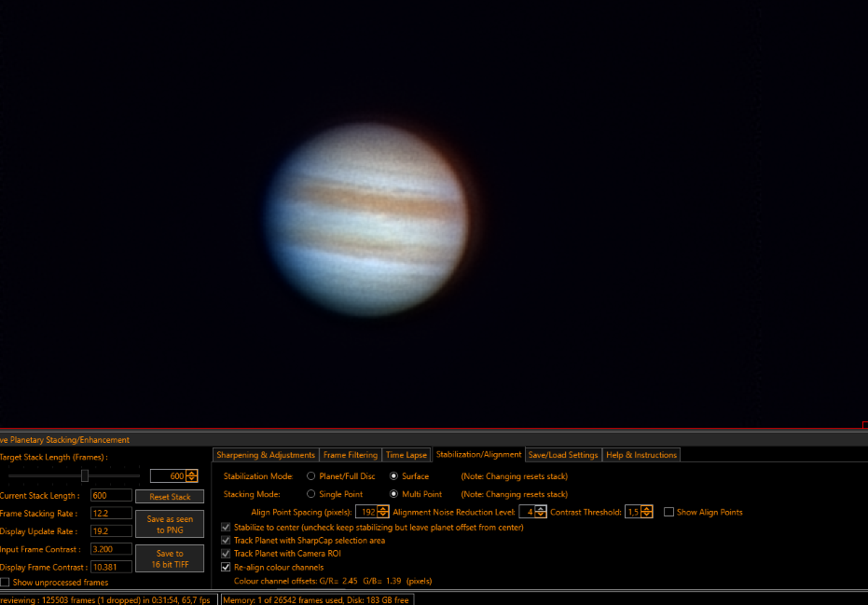Viewport: 868px width, 605px height.
Task: Open the Save/Load Settings tab
Action: [563, 455]
